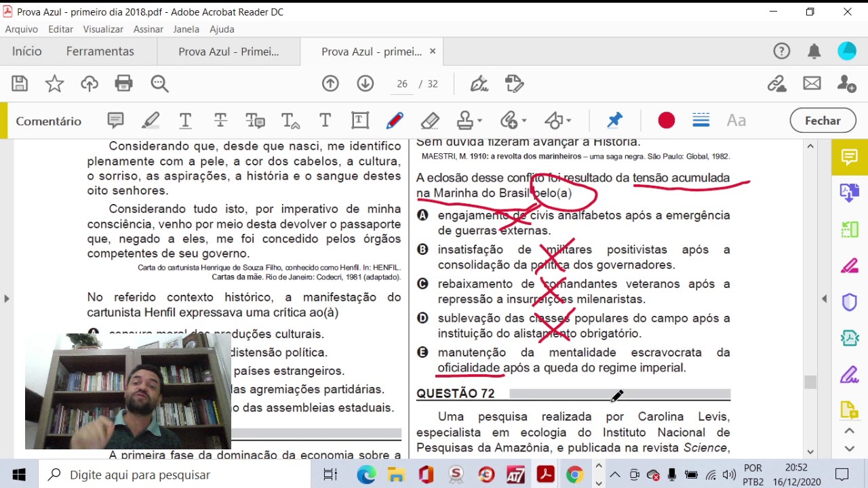Show hidden system tray icons
868x488 pixels.
pyautogui.click(x=614, y=474)
